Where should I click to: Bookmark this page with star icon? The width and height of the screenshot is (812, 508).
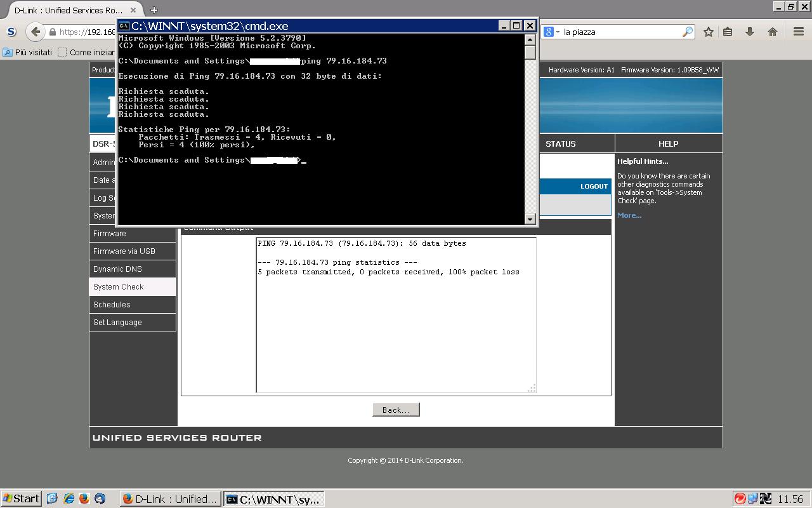click(709, 32)
